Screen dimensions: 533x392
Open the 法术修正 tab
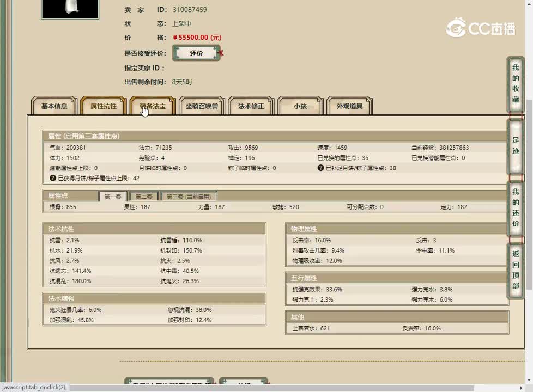click(250, 107)
